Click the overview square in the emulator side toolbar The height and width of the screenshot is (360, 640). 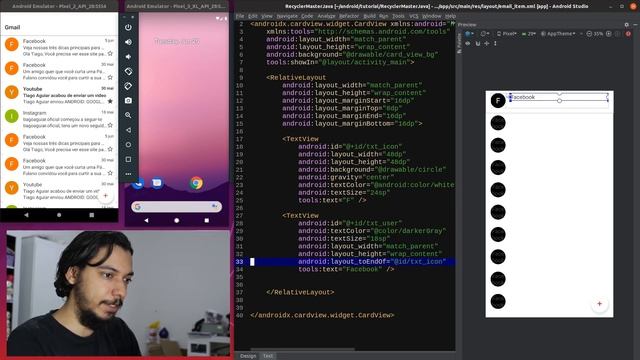click(x=128, y=159)
